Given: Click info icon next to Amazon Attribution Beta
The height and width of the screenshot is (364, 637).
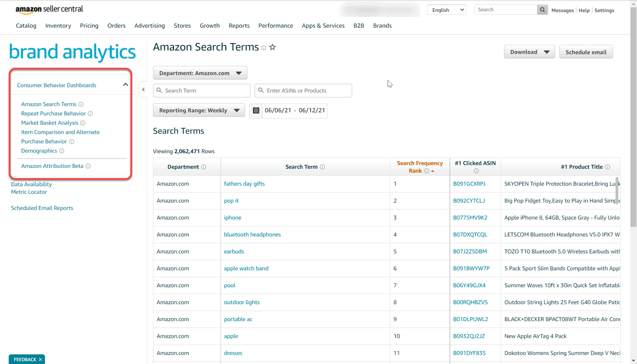Looking at the screenshot, I should click(88, 166).
